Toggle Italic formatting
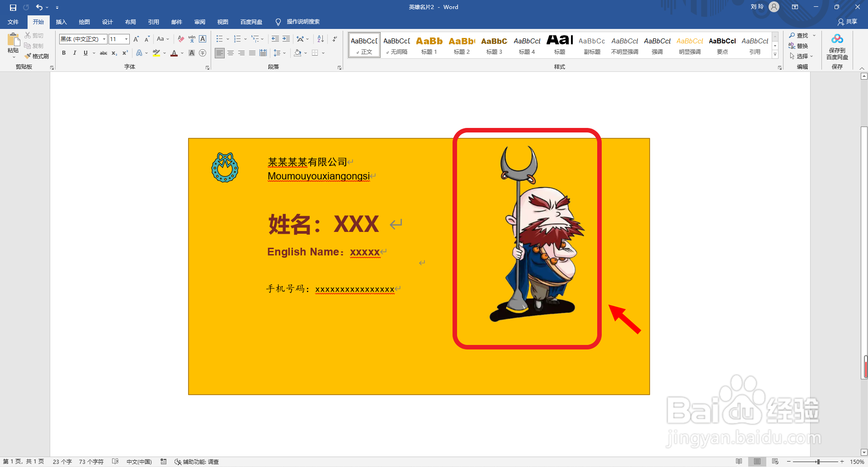This screenshot has width=868, height=467. (75, 53)
